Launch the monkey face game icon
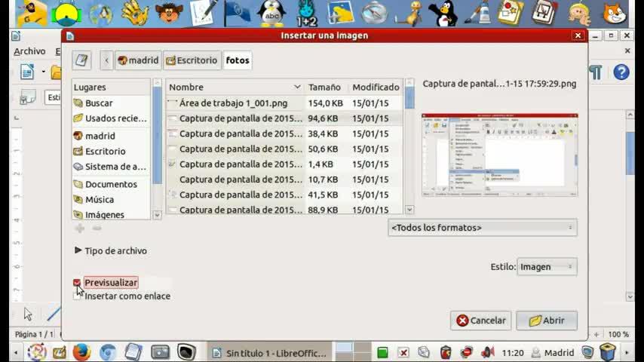 point(169,13)
